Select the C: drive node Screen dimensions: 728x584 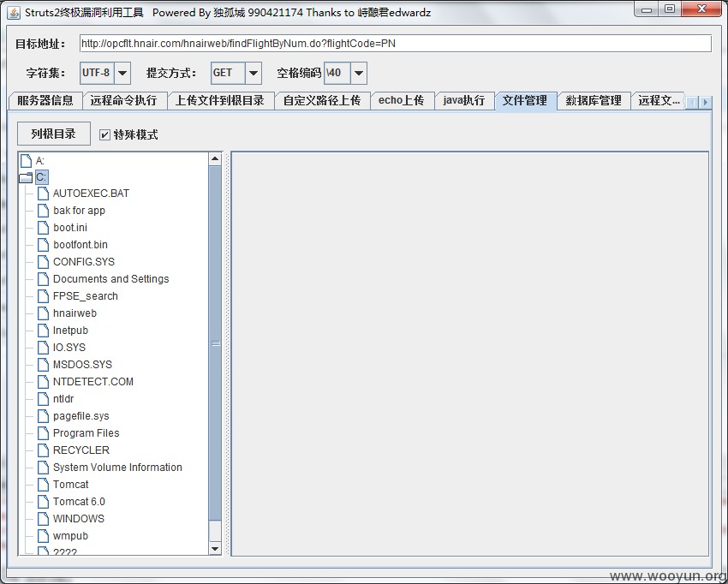pyautogui.click(x=41, y=177)
